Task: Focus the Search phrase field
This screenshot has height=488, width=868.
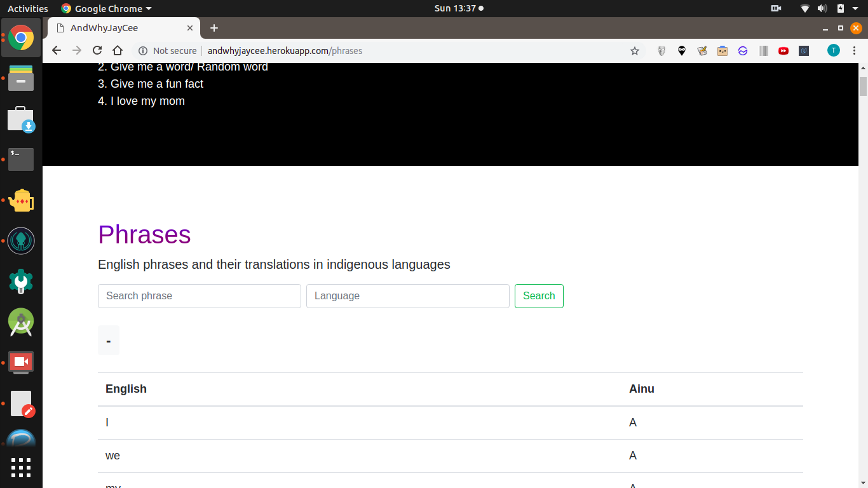Action: (x=200, y=296)
